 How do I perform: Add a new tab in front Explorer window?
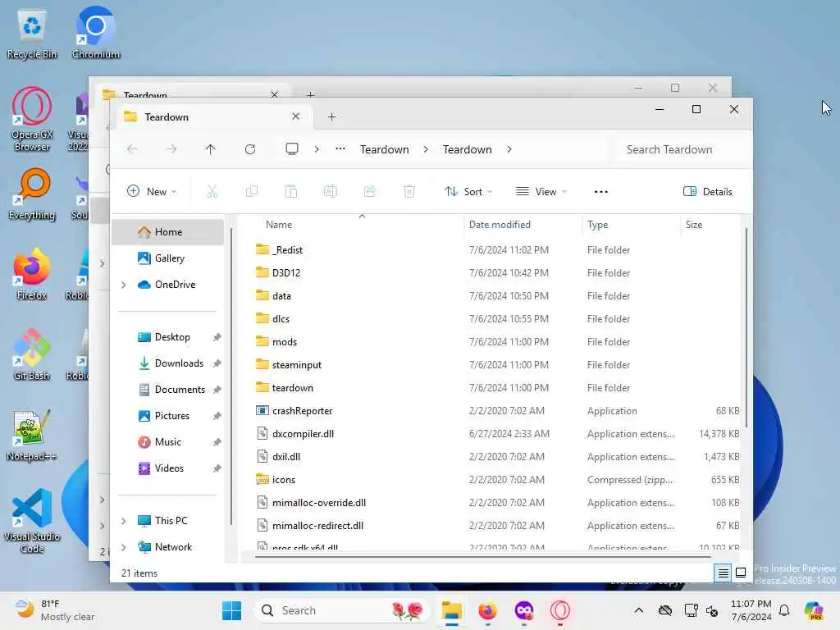coord(332,116)
